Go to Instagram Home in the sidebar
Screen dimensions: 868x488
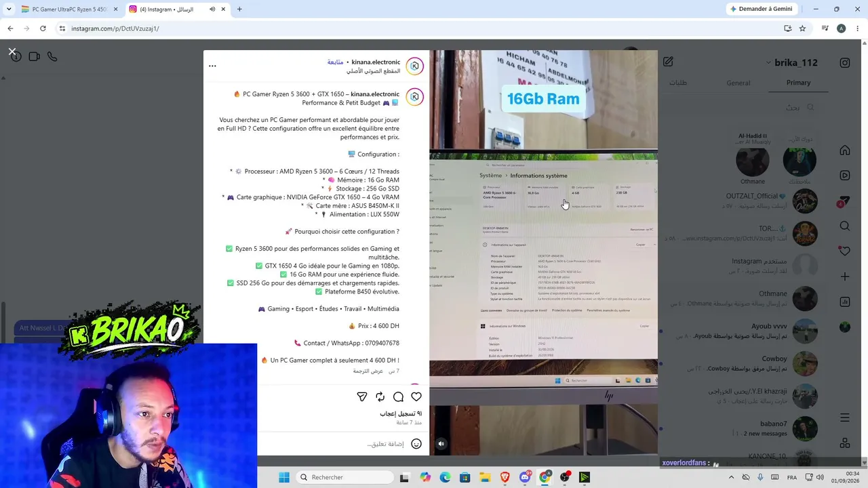pos(845,150)
